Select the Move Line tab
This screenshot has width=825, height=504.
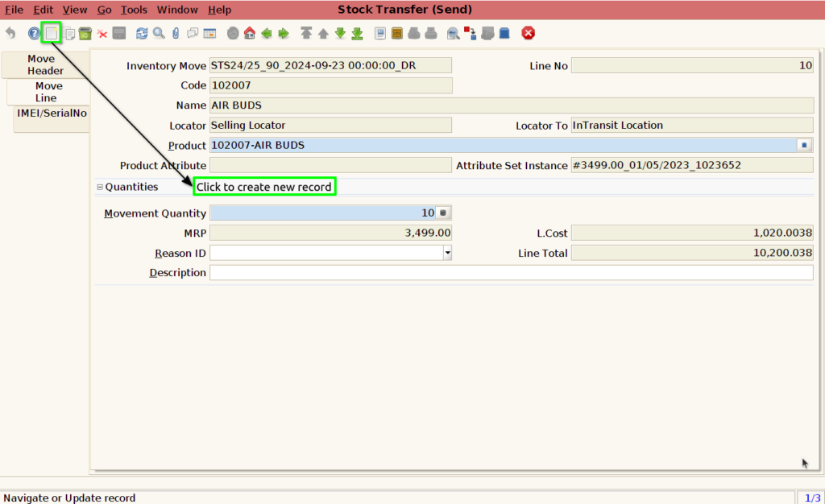tap(48, 92)
